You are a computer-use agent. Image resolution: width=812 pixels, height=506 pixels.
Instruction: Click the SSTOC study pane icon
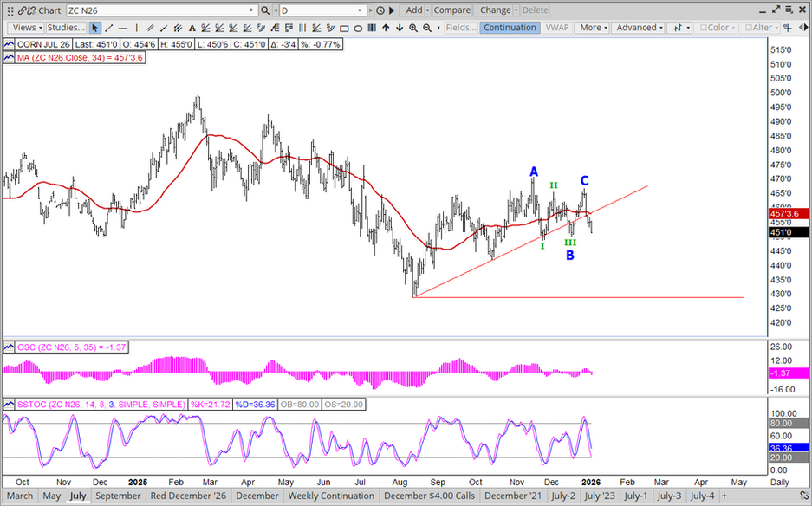9,404
